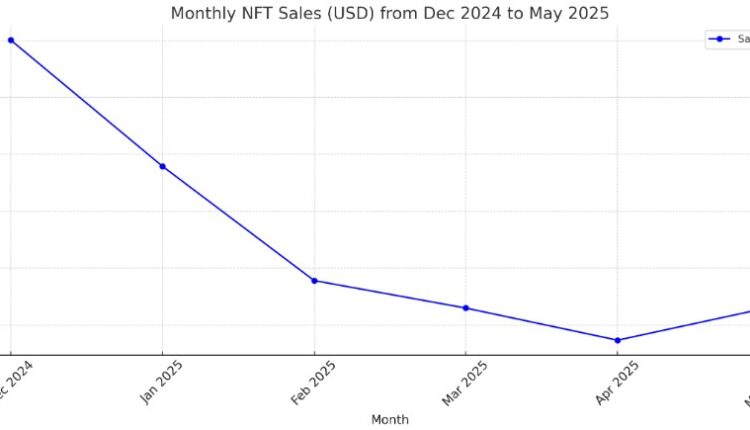Select the Apr 2025 x-axis label
This screenshot has width=750, height=430.
[x=616, y=382]
